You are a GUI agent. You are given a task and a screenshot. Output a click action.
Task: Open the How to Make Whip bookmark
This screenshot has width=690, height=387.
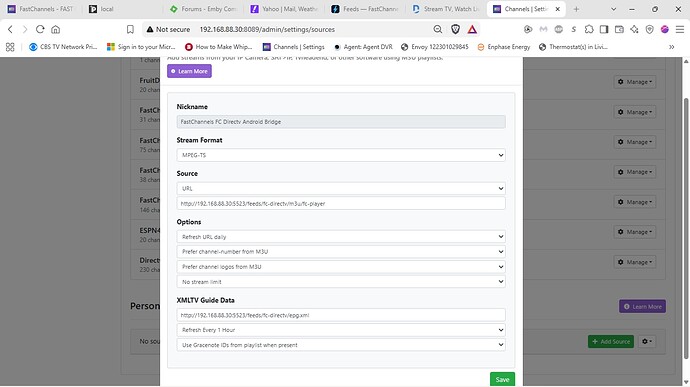click(x=219, y=47)
